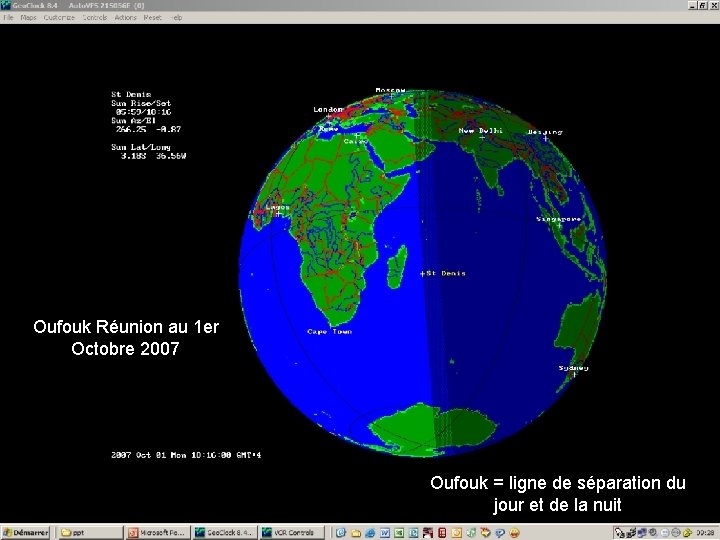Switch to GeoClock 8.4 taskbar button
The height and width of the screenshot is (540, 720).
(224, 533)
